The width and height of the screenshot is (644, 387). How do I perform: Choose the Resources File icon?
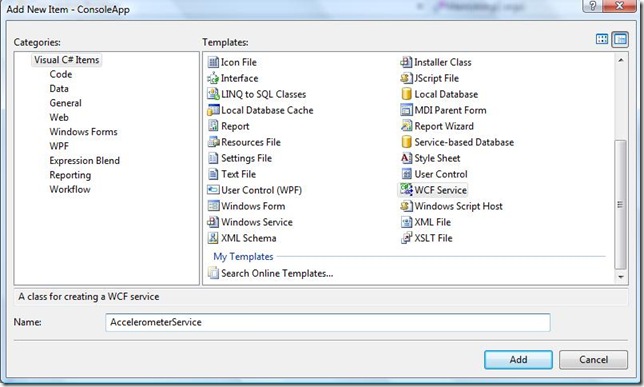pyautogui.click(x=213, y=142)
